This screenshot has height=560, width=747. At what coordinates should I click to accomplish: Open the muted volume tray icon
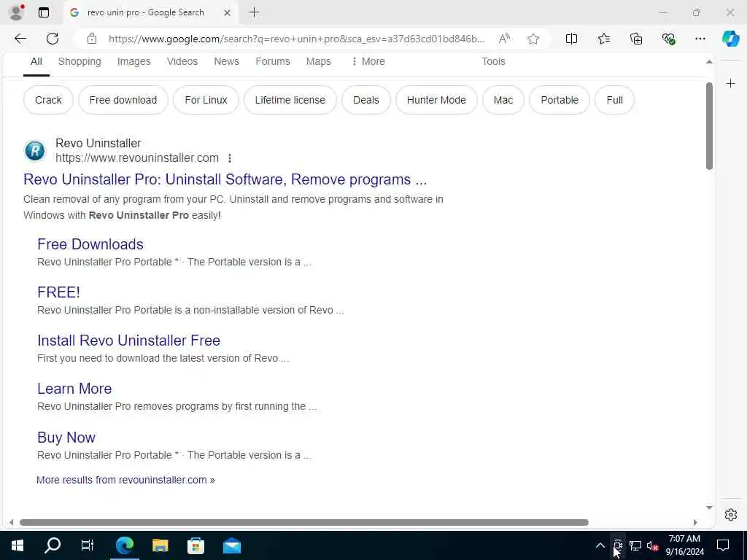[653, 545]
